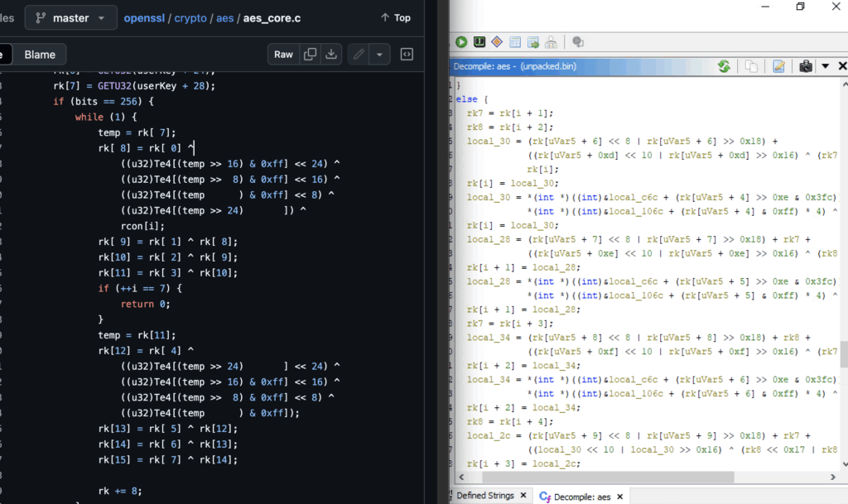
Task: Click the 'if (++i == 7) {' line
Action: click(139, 289)
